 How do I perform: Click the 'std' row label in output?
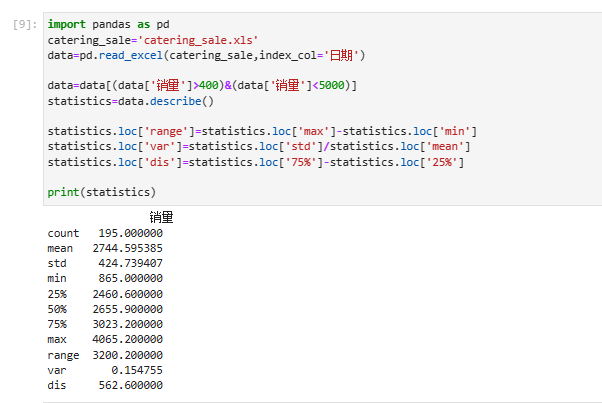click(x=57, y=263)
